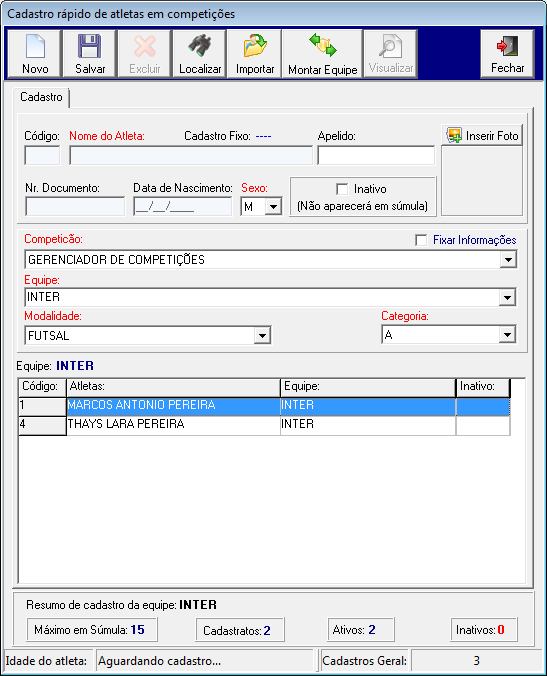This screenshot has height=676, width=547.
Task: Click the Inserir Foto picture icon
Action: pos(454,135)
